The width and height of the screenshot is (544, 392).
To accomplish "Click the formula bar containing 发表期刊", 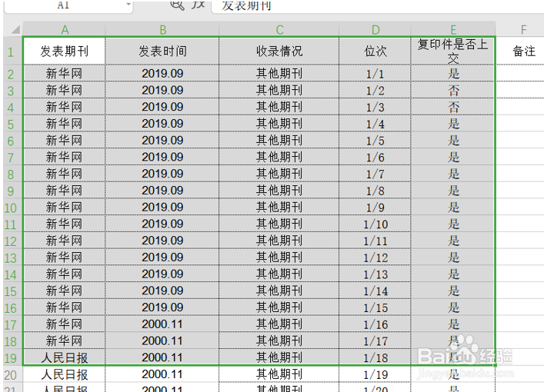I will tap(378, 5).
